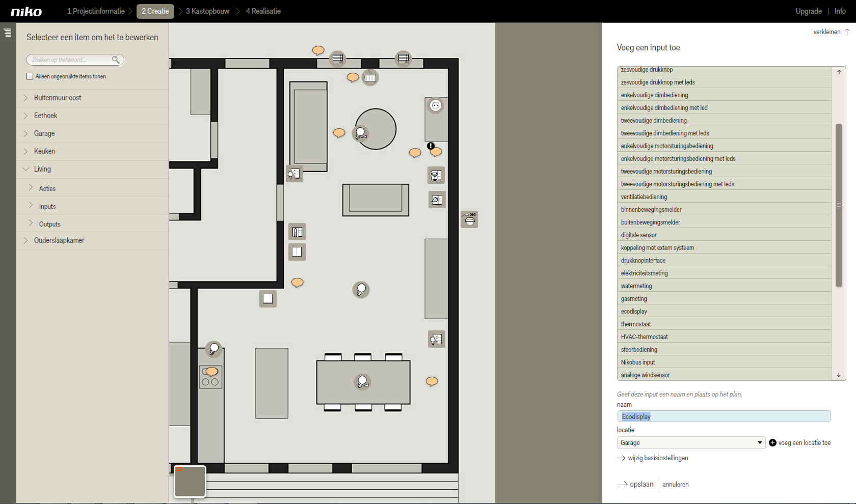Click opslaan to save the input
The height and width of the screenshot is (504, 856).
(x=635, y=484)
